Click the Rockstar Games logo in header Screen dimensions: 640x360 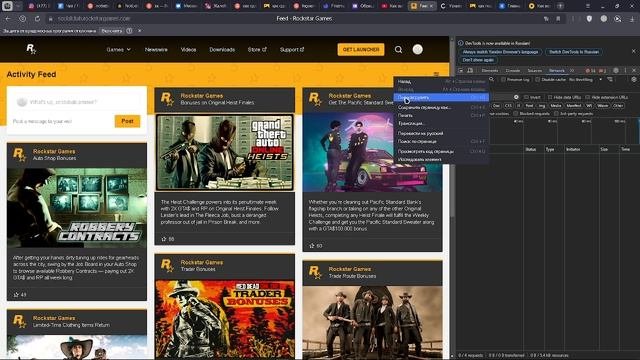pos(31,49)
